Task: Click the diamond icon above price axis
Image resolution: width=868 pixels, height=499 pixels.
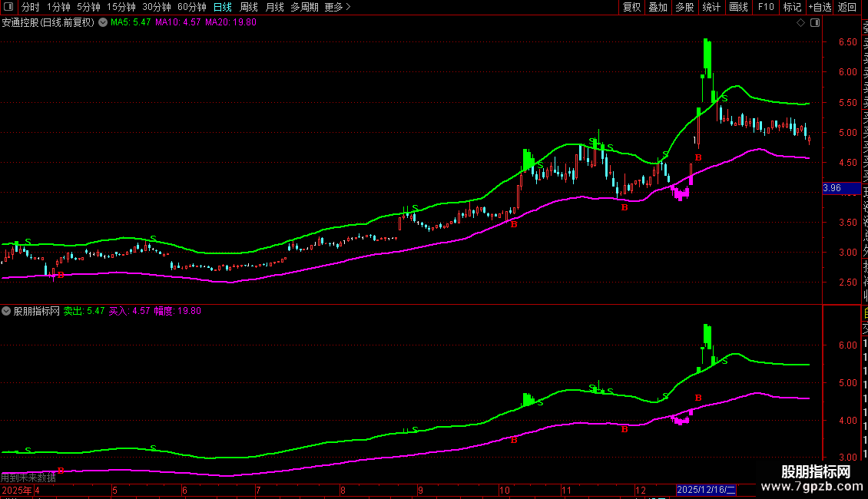Action: tap(800, 23)
